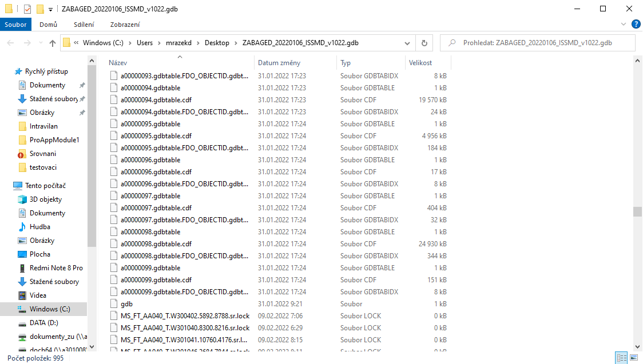The image size is (643, 364).
Task: Open the recent locations dropdown arrow
Action: pyautogui.click(x=41, y=43)
